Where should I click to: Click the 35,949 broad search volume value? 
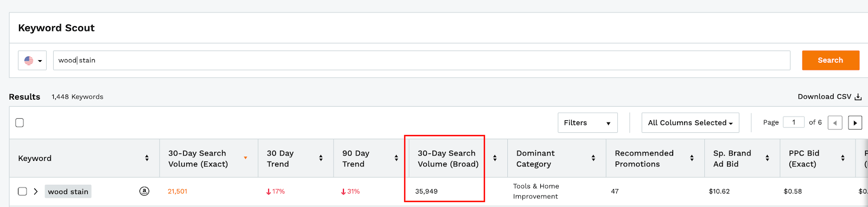pyautogui.click(x=426, y=191)
